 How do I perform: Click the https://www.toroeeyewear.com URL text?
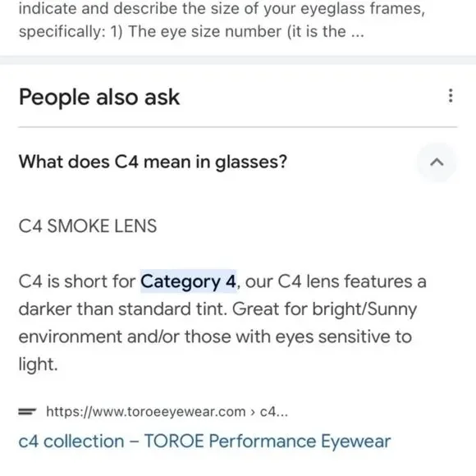pos(146,412)
